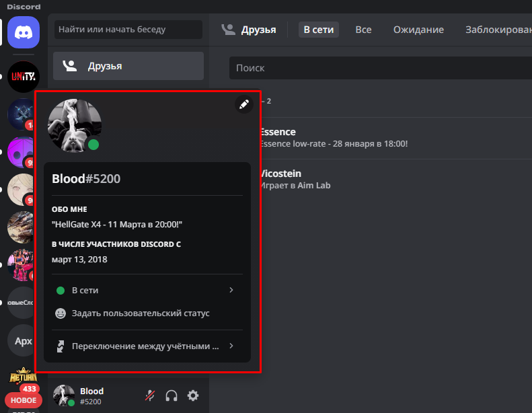Click the Blood#5200 username in popout
Image resolution: width=532 pixels, height=413 pixels.
pos(86,179)
